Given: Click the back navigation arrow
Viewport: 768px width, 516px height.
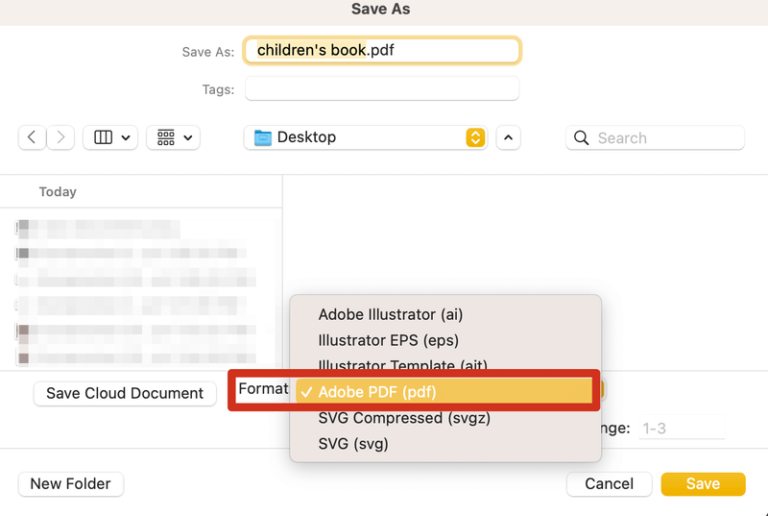Looking at the screenshot, I should (32, 138).
